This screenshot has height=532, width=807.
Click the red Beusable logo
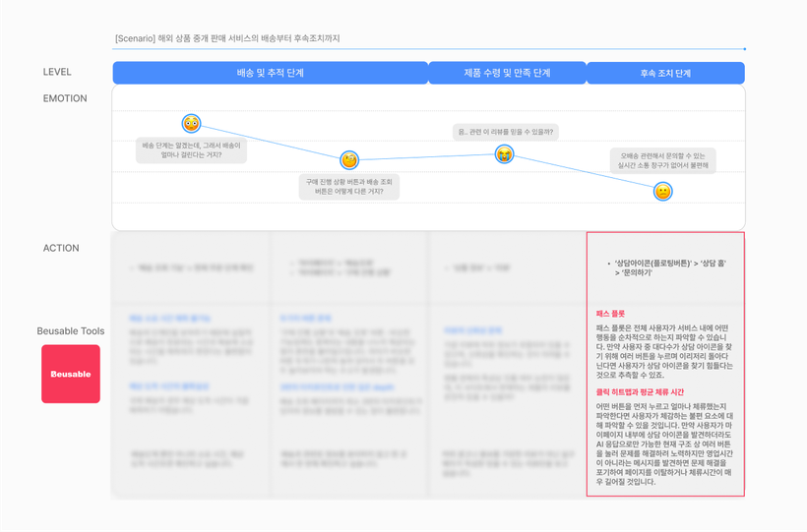point(71,374)
